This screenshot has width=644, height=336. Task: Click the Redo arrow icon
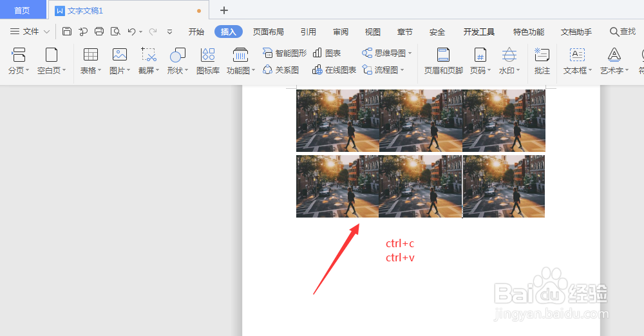153,32
